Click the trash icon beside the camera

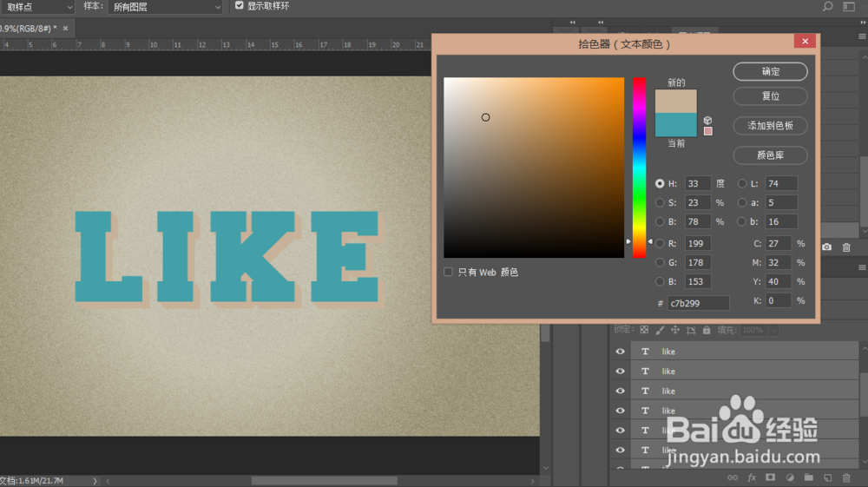[846, 247]
